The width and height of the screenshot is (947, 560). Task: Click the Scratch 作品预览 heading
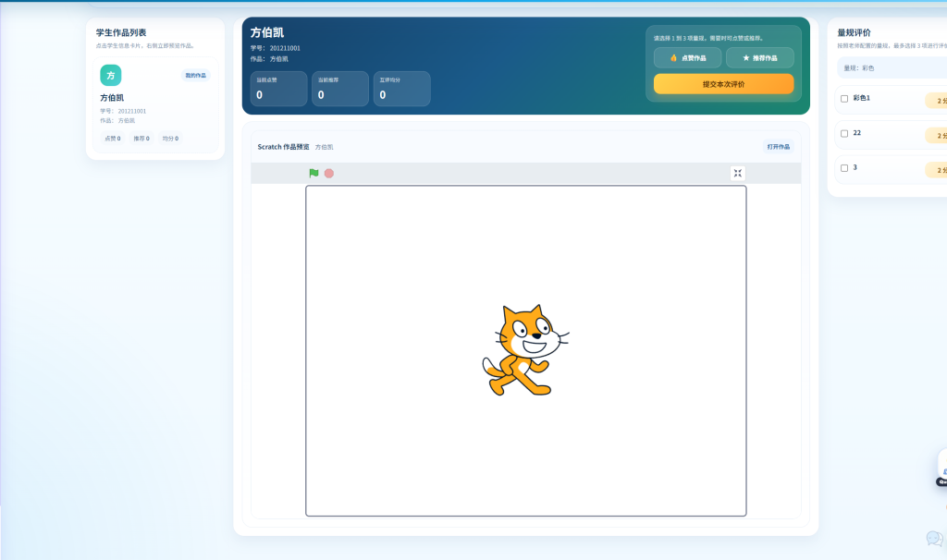[283, 147]
